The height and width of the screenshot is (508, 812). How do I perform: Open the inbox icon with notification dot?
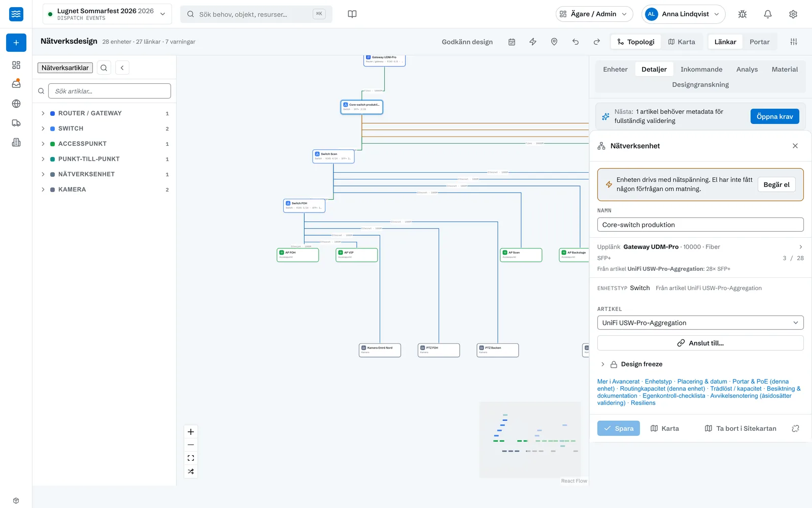[x=16, y=84]
